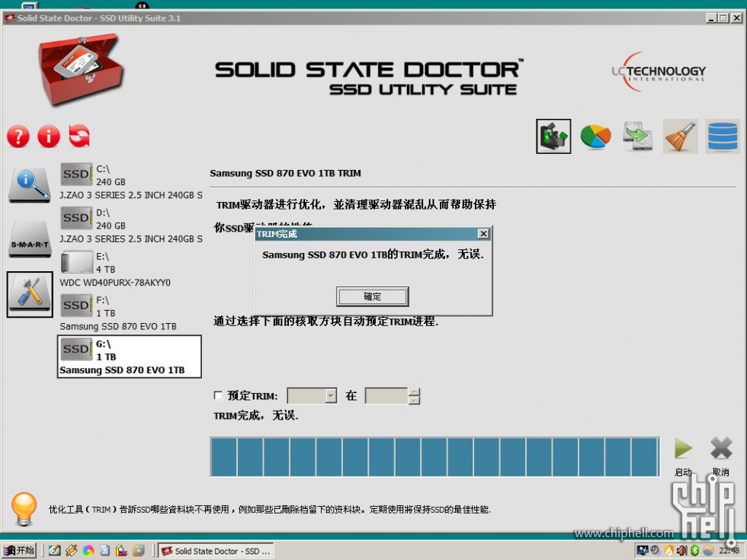Minimize the Solid State Doctor window

pyautogui.click(x=711, y=18)
